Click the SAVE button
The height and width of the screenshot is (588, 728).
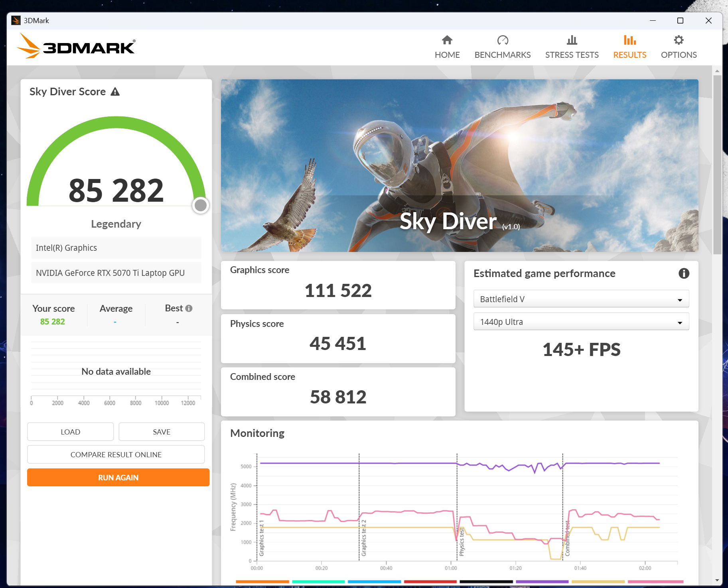[162, 432]
